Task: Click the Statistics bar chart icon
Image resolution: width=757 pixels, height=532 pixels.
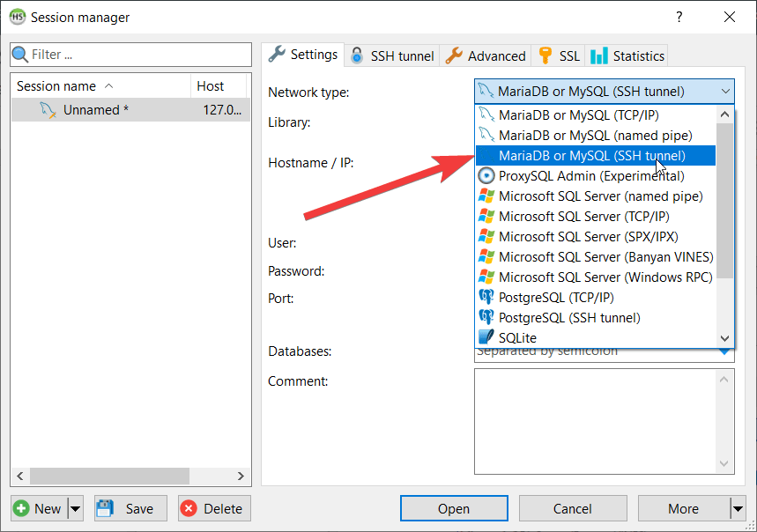Action: click(599, 55)
